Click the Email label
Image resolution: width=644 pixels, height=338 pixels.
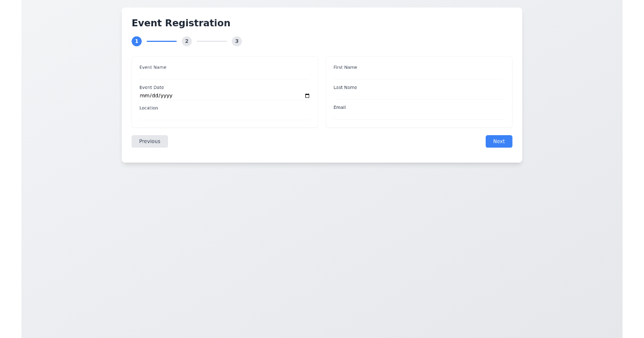click(x=339, y=107)
